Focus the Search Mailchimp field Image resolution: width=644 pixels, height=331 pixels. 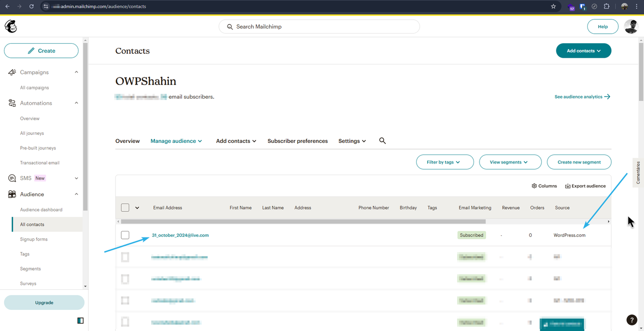pyautogui.click(x=319, y=27)
